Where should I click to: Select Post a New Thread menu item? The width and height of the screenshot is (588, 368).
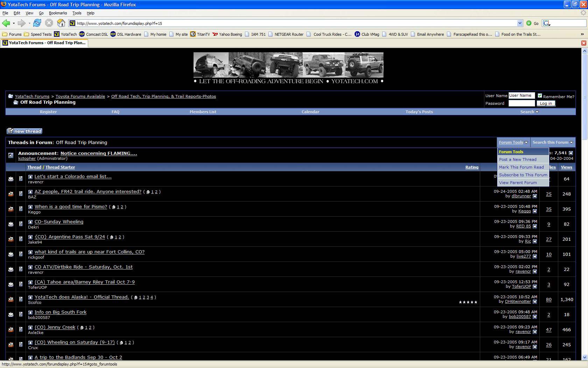[523, 159]
